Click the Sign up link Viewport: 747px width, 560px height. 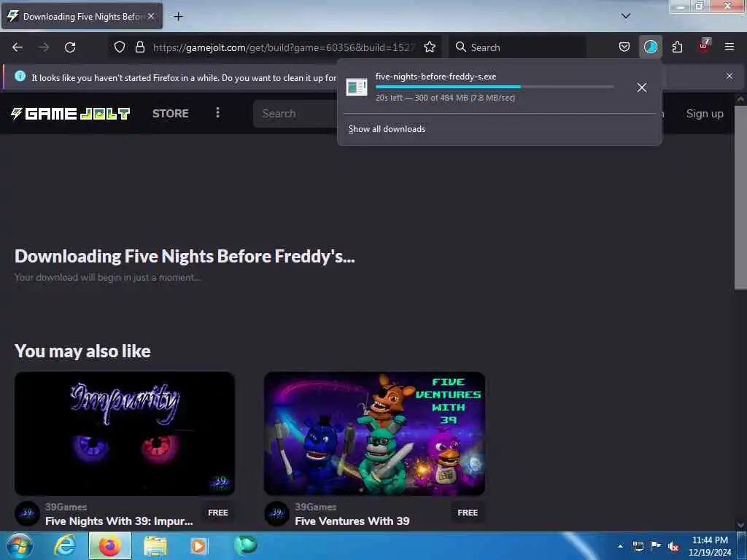(705, 114)
